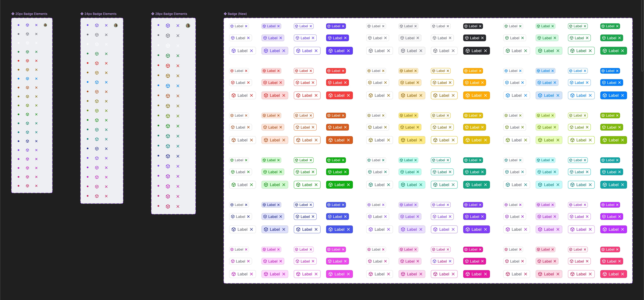Click the largest light-gray tinted Label badge
Viewport: 644px width, 300px height.
411,51
